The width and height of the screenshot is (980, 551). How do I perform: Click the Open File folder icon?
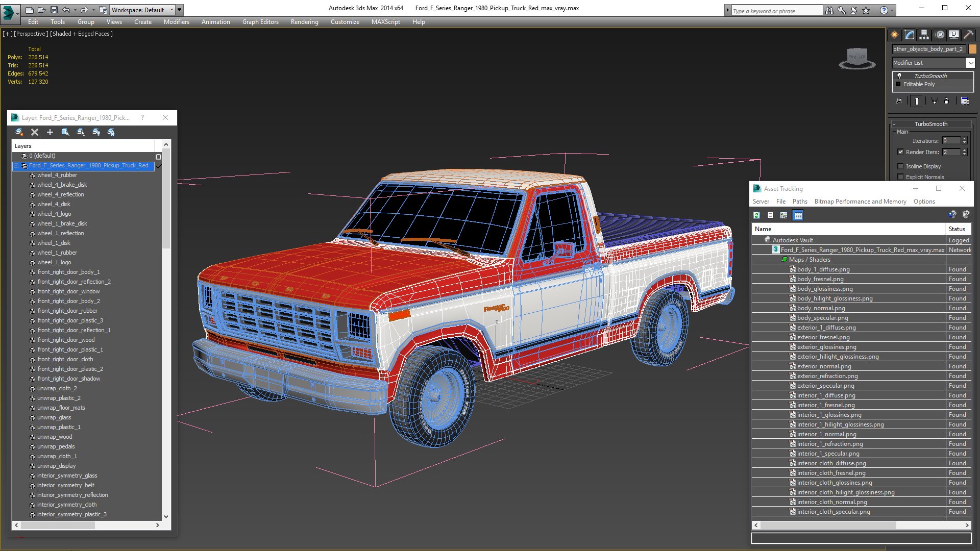(x=42, y=10)
